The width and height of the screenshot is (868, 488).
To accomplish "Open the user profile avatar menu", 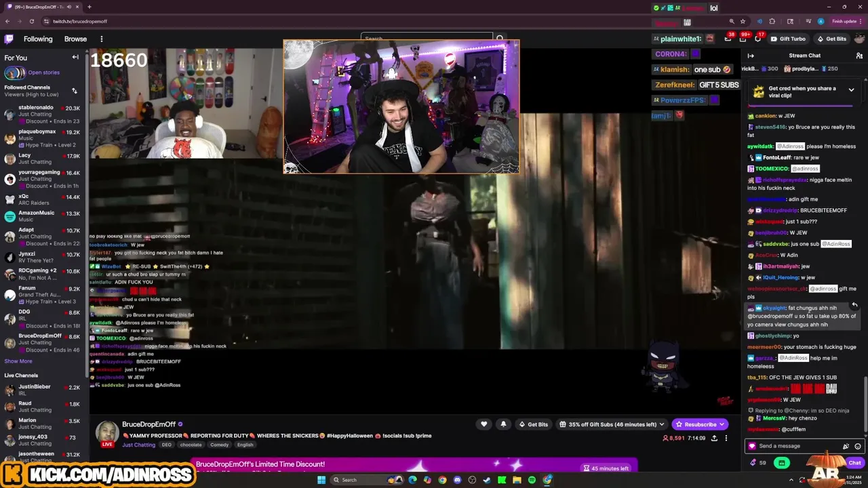I will (x=859, y=39).
